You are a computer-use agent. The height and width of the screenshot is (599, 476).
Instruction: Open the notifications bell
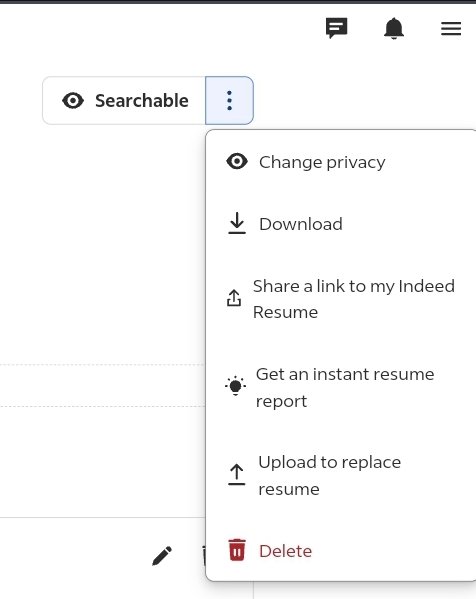click(394, 28)
